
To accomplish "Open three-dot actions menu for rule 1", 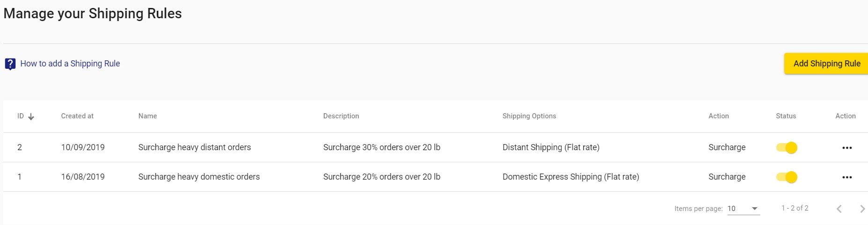I will click(846, 177).
